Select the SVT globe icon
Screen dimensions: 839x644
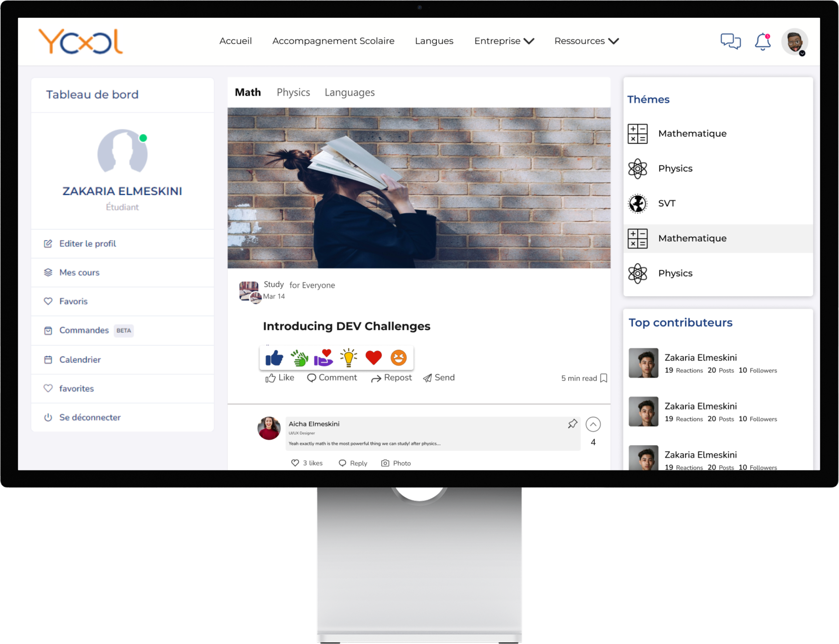pos(638,203)
